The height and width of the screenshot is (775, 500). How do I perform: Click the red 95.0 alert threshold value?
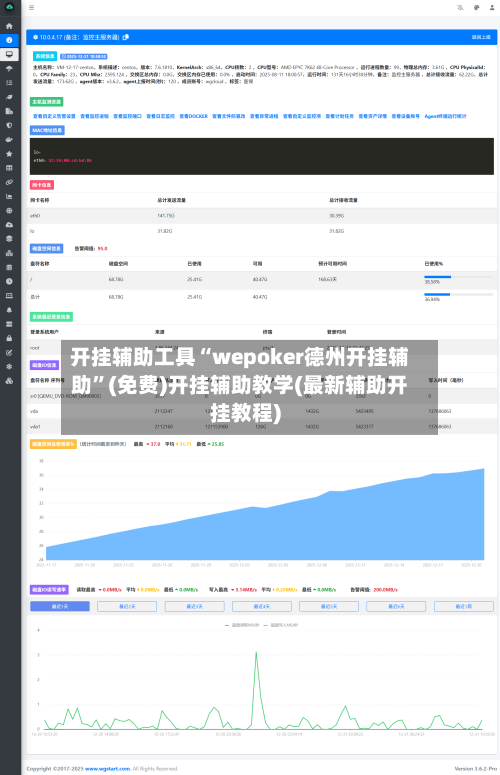[x=102, y=249]
